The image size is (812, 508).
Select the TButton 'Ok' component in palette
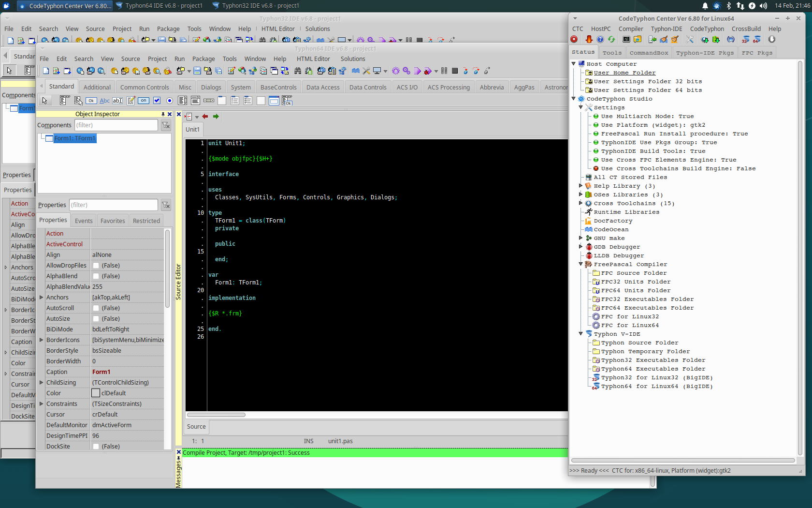[x=91, y=101]
